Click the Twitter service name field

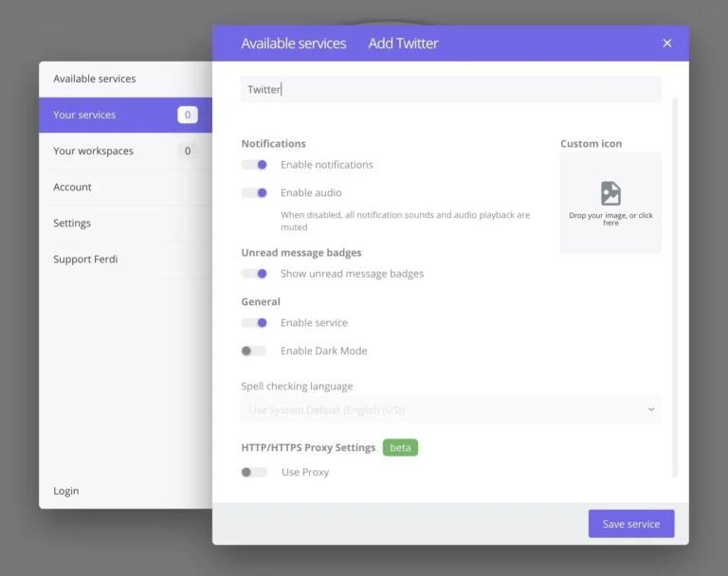[x=451, y=90]
